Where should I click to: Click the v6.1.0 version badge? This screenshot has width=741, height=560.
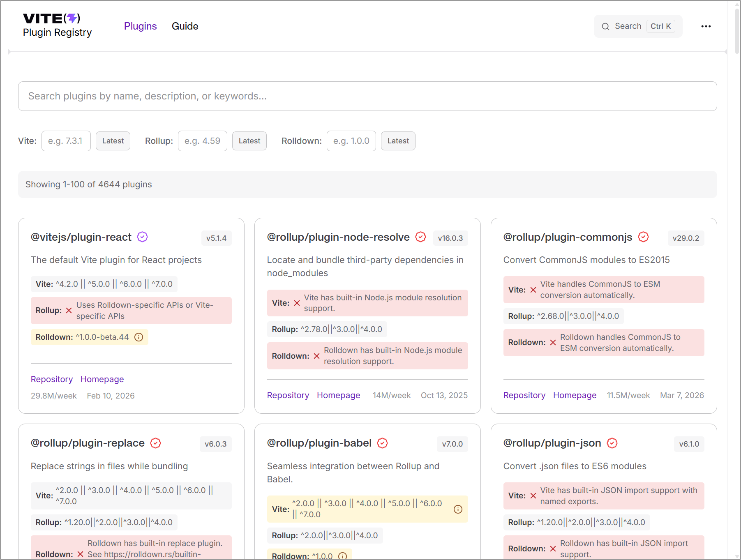[689, 444]
